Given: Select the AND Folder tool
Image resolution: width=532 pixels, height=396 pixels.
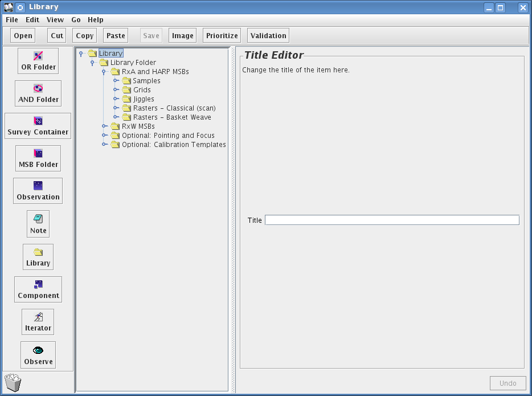Looking at the screenshot, I should (x=38, y=93).
